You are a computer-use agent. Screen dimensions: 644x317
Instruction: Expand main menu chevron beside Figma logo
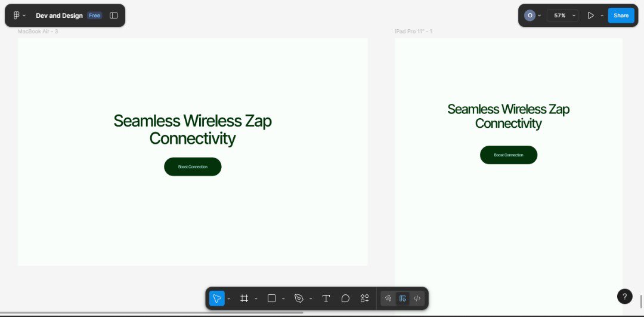[24, 16]
